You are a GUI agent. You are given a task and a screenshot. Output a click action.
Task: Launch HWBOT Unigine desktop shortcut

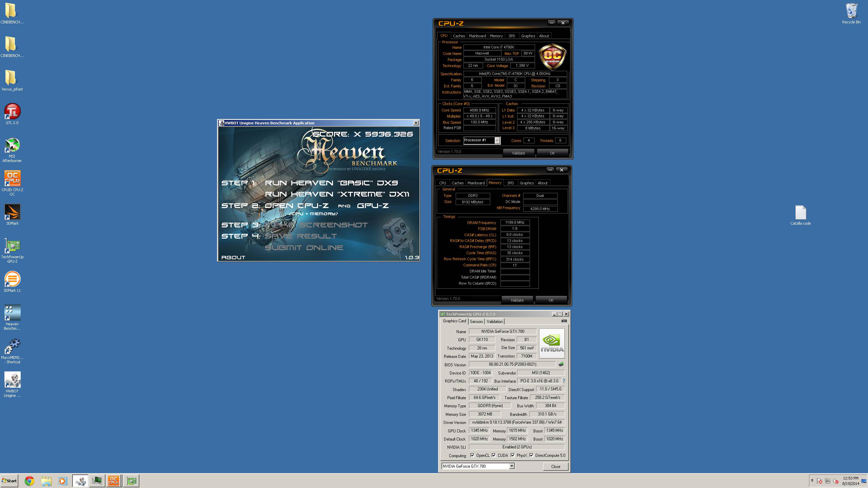[x=12, y=385]
